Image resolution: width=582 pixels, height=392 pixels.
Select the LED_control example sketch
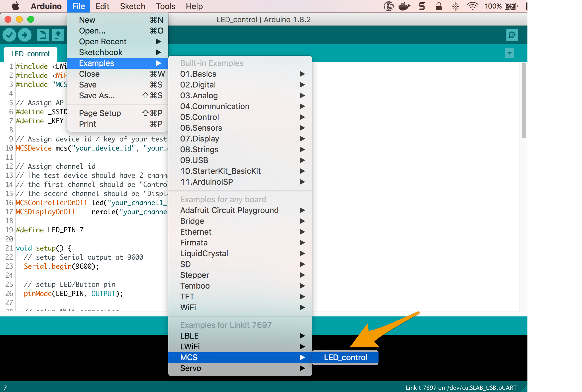[345, 357]
